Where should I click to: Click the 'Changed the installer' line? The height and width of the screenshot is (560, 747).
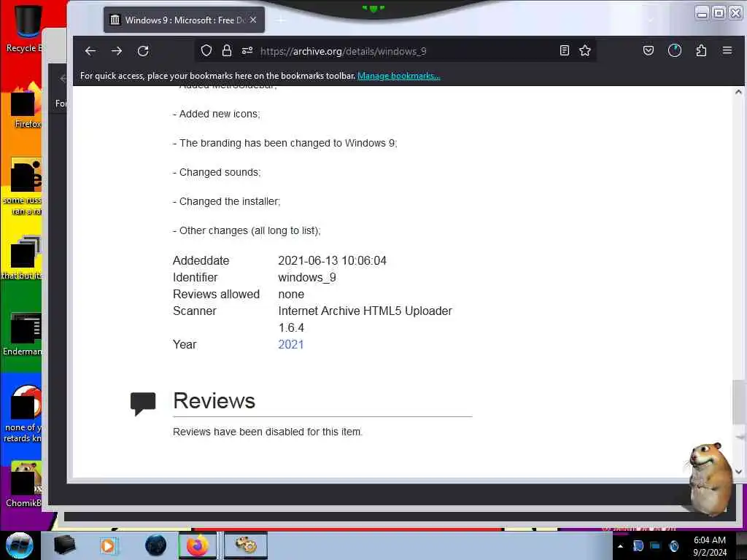pyautogui.click(x=226, y=201)
